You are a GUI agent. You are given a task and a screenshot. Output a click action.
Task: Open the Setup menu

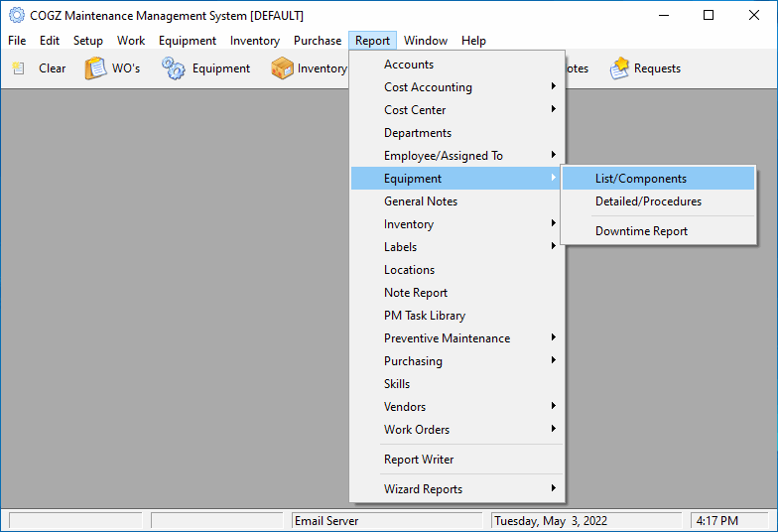click(x=87, y=41)
